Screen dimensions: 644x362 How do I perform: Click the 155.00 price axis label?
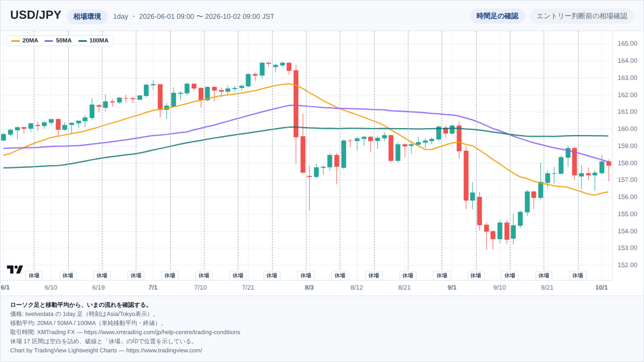627,214
